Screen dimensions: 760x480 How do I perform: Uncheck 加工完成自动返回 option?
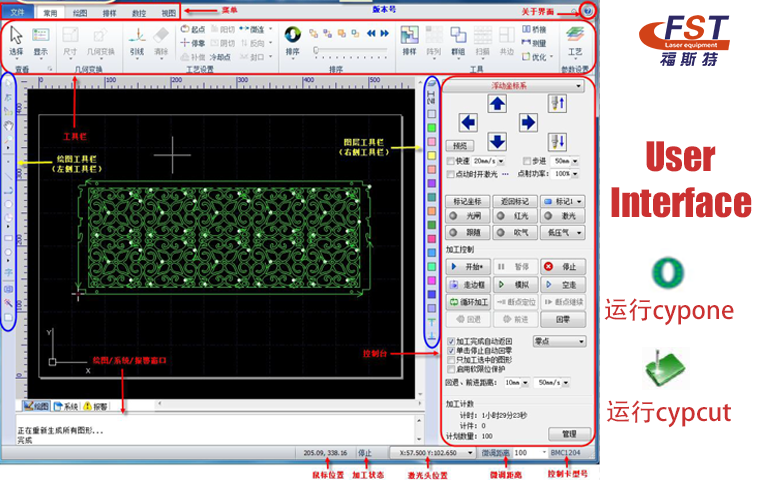(449, 340)
